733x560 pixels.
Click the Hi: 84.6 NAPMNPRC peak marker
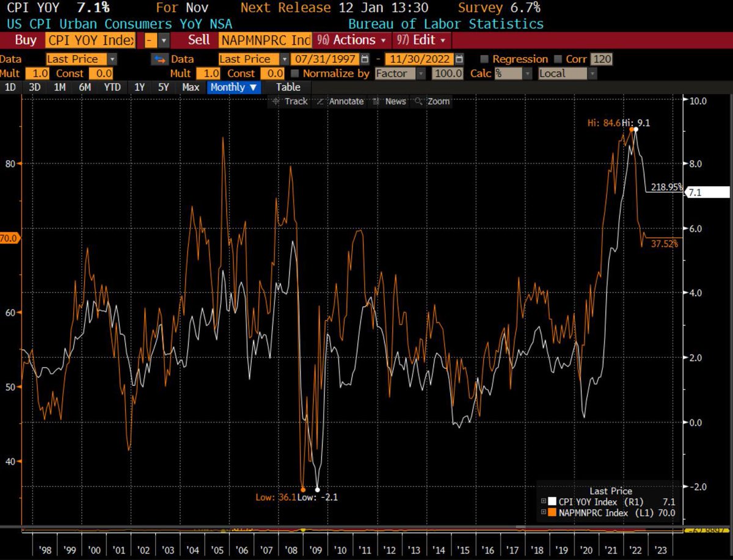coord(631,129)
